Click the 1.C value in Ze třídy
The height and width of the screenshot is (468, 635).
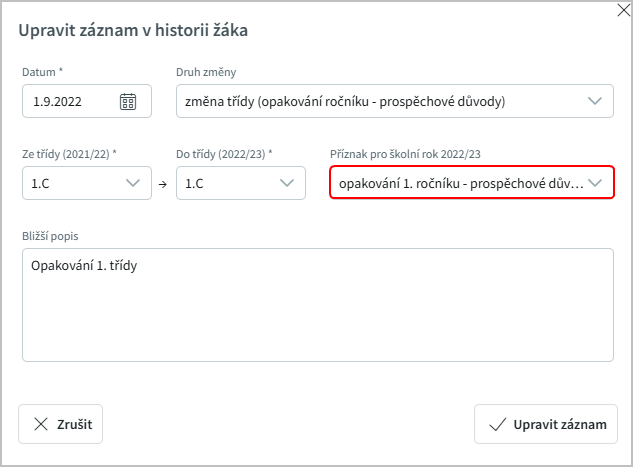click(x=42, y=183)
